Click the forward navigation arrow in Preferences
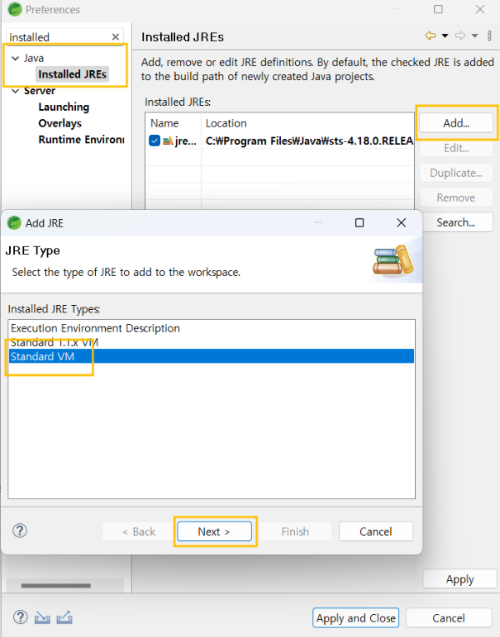 (460, 36)
